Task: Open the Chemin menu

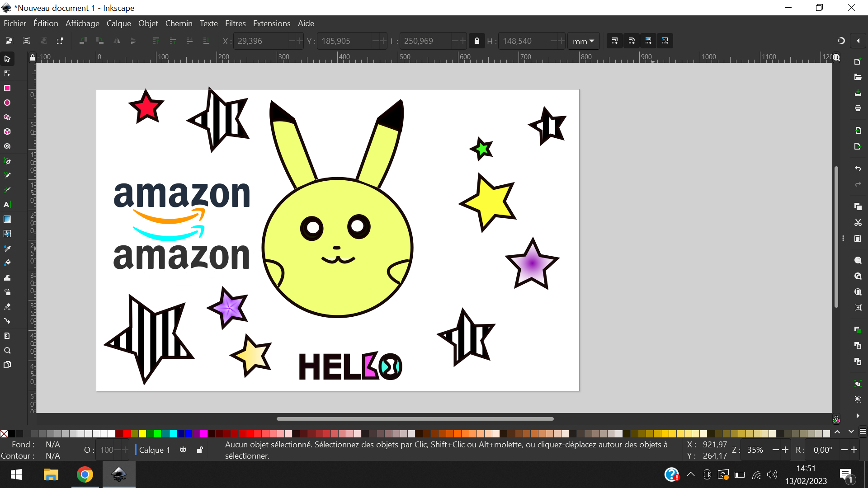Action: tap(179, 23)
